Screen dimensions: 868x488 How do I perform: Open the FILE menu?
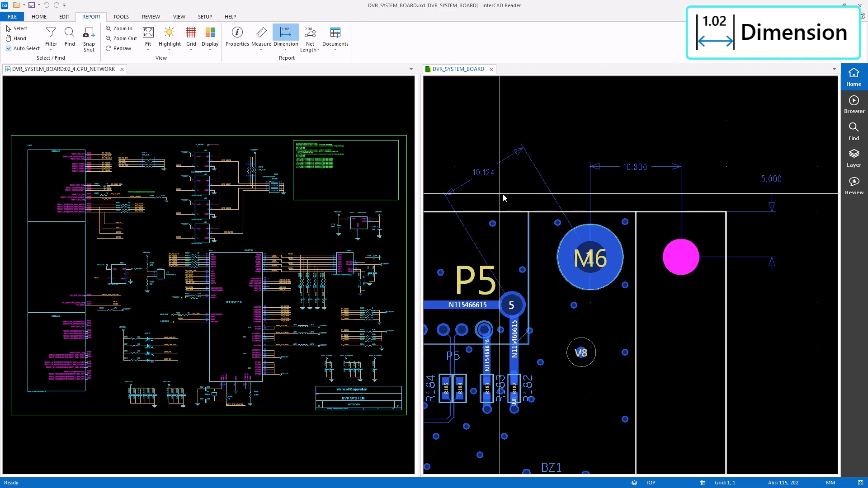tap(12, 17)
